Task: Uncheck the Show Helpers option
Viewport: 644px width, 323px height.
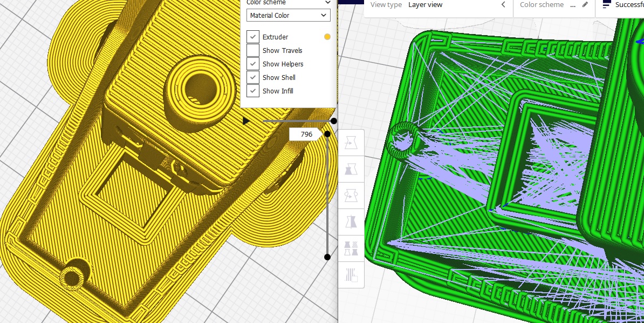Action: [252, 64]
